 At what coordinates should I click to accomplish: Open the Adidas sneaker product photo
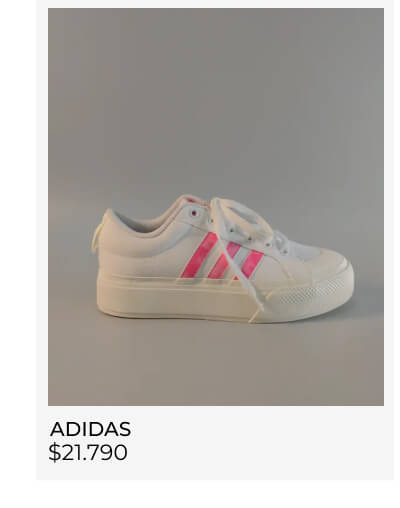pyautogui.click(x=216, y=207)
